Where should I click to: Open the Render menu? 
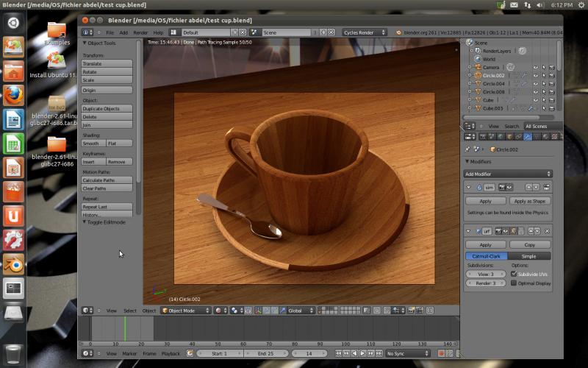(x=140, y=32)
